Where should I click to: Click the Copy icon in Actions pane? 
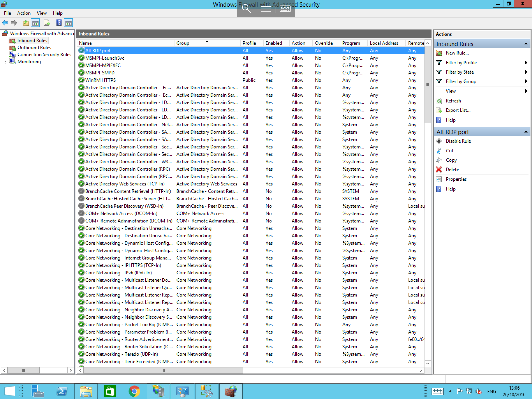439,160
